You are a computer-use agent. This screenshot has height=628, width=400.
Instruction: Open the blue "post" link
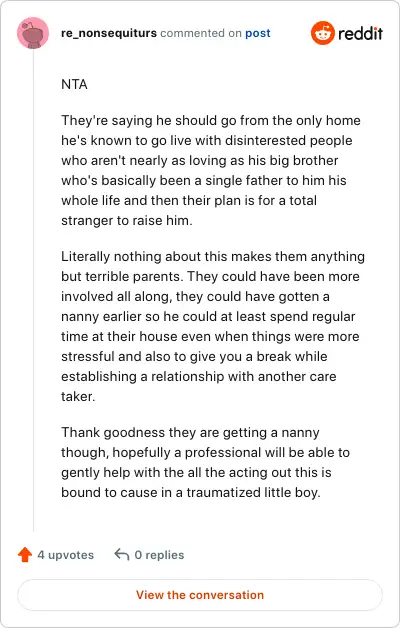coord(258,33)
